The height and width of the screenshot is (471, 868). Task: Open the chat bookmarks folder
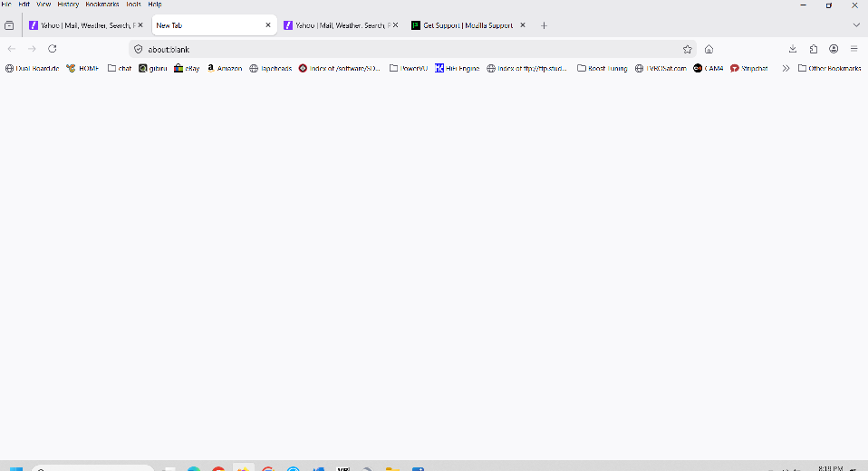[x=120, y=68]
